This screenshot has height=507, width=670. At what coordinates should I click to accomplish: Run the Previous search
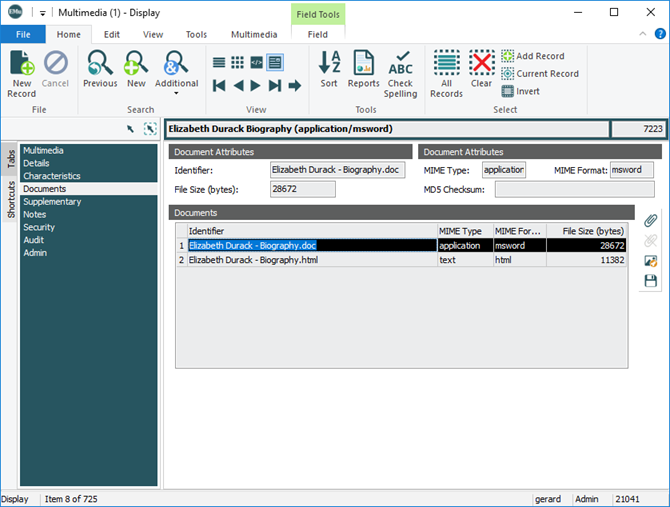pos(100,68)
